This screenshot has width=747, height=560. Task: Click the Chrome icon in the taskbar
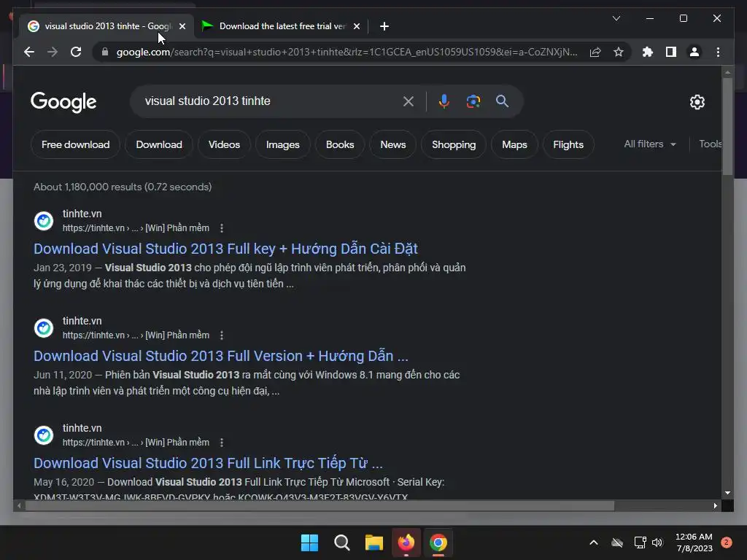point(438,542)
